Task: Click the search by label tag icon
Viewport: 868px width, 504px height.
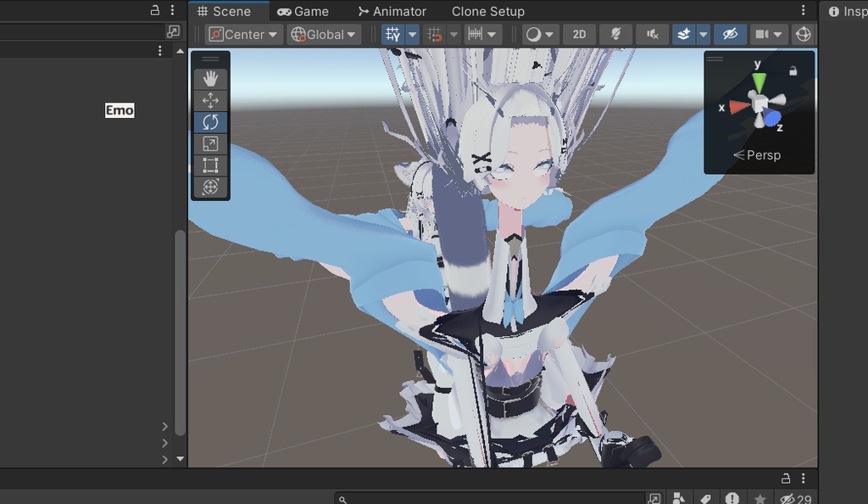Action: pyautogui.click(x=705, y=498)
